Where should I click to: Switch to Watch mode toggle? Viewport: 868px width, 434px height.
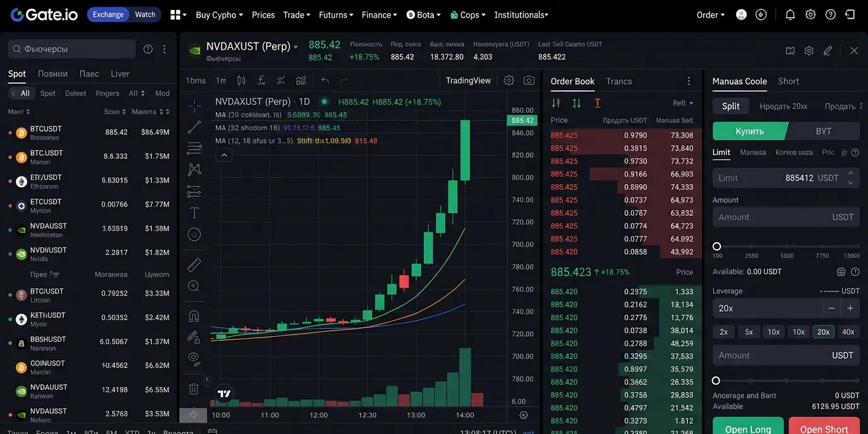pyautogui.click(x=145, y=15)
